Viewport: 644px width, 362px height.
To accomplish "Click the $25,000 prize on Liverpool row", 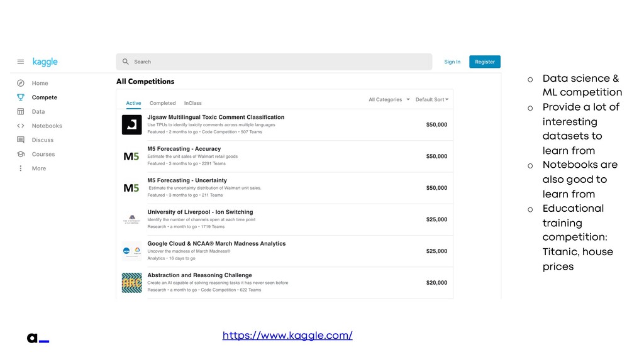I will point(436,219).
